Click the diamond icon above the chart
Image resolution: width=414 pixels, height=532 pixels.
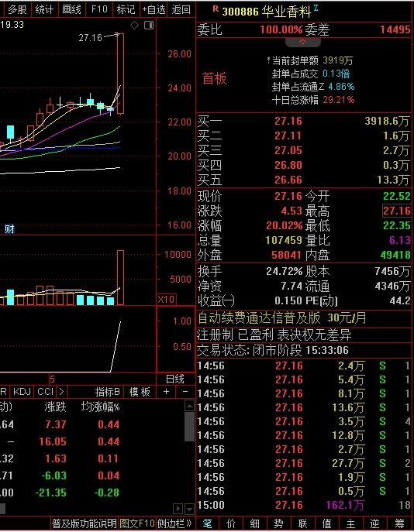tap(134, 25)
